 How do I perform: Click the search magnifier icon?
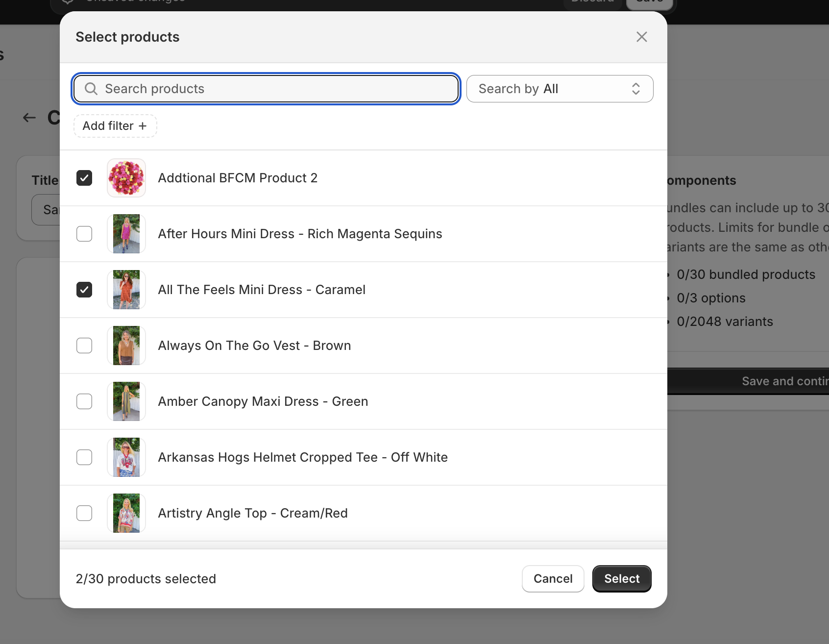coord(91,89)
